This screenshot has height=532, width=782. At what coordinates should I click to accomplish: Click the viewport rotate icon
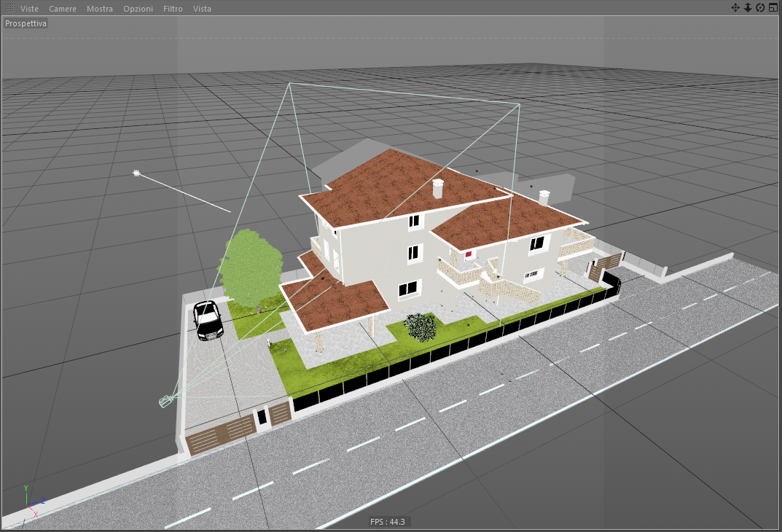point(760,7)
